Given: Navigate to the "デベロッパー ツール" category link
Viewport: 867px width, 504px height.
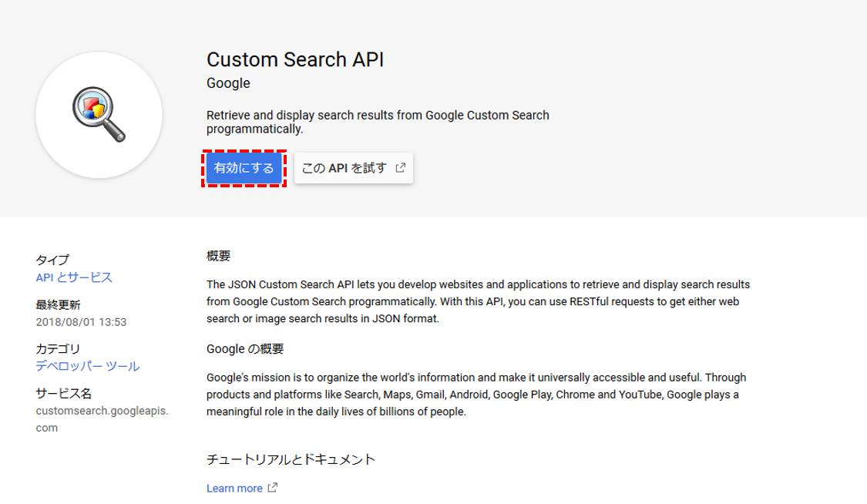Looking at the screenshot, I should click(87, 366).
